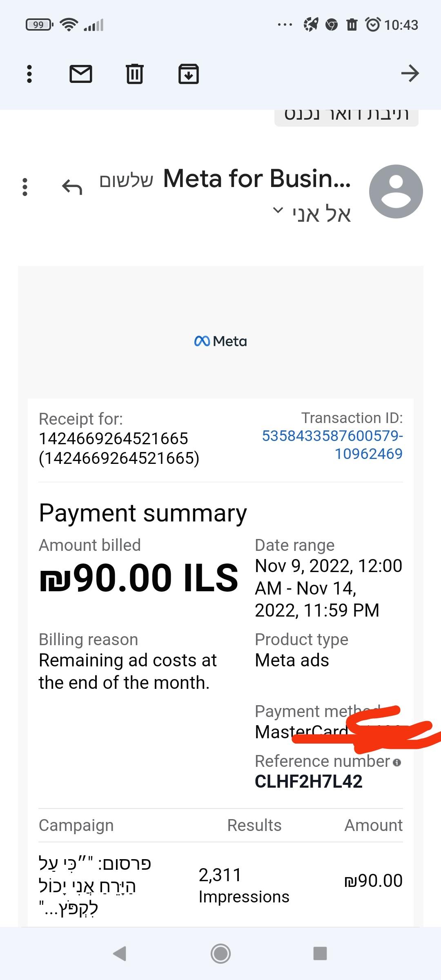This screenshot has width=441, height=980.
Task: Tap the Meta logo in the email
Action: [220, 341]
